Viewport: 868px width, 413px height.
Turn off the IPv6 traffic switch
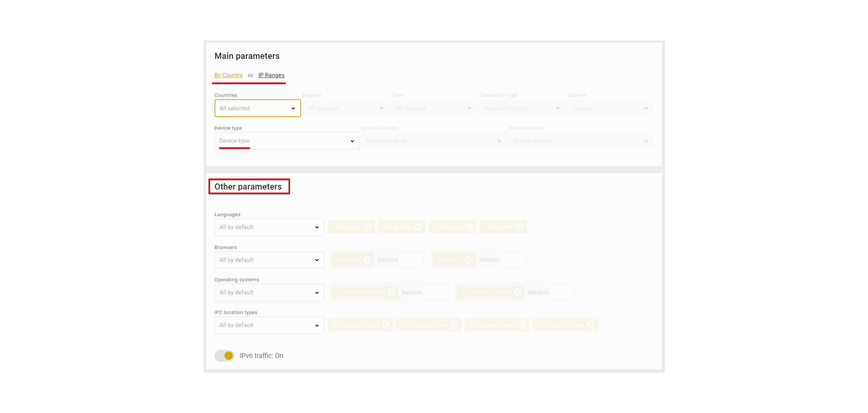tap(225, 356)
